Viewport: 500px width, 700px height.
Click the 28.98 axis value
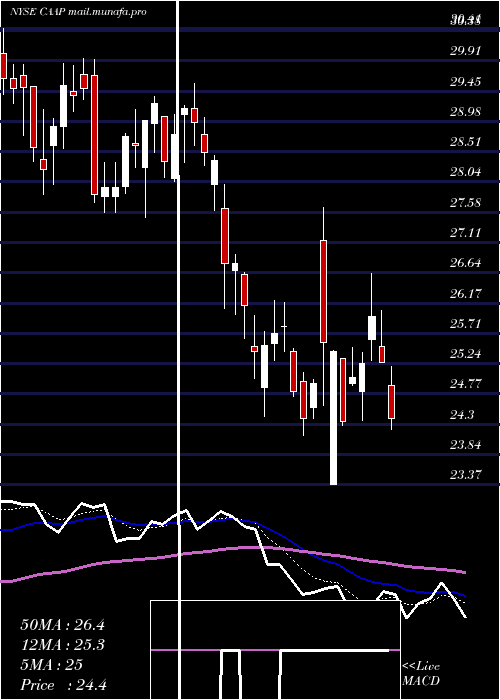point(466,112)
